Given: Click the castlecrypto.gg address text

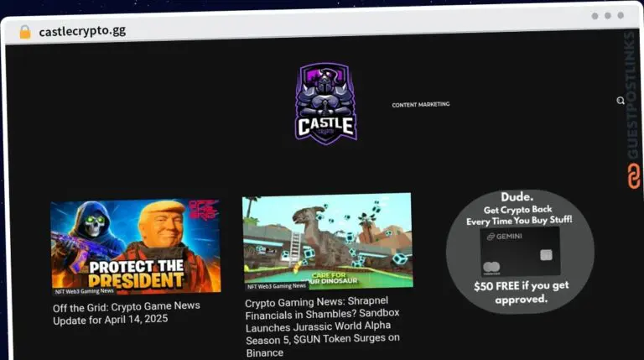Looking at the screenshot, I should point(82,31).
